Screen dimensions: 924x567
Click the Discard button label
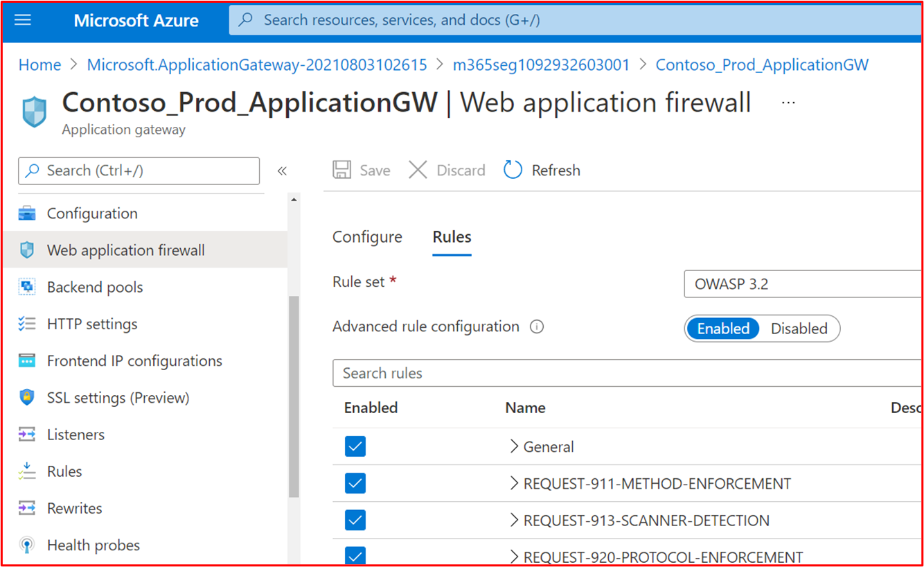(461, 171)
